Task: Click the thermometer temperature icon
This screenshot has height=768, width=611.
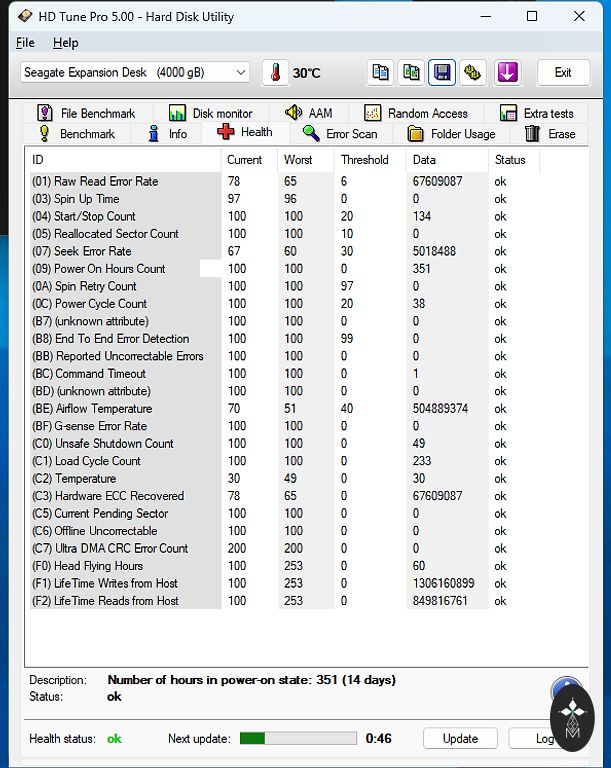Action: [275, 73]
